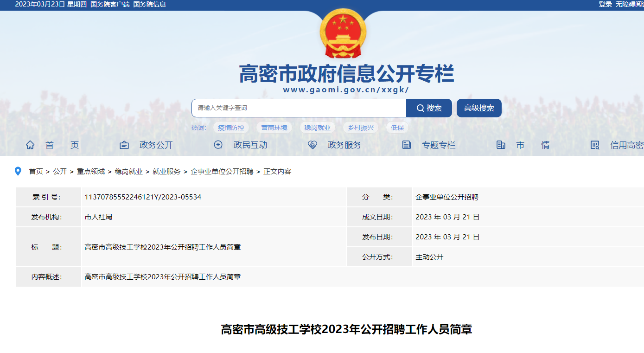The height and width of the screenshot is (353, 644).
Task: Click the 搜索 search button
Action: click(x=429, y=108)
